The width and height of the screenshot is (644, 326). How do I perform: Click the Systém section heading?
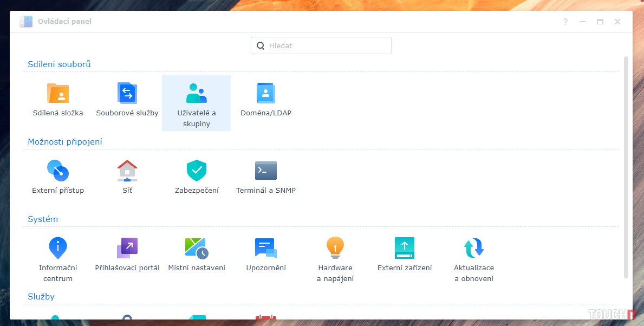(43, 219)
